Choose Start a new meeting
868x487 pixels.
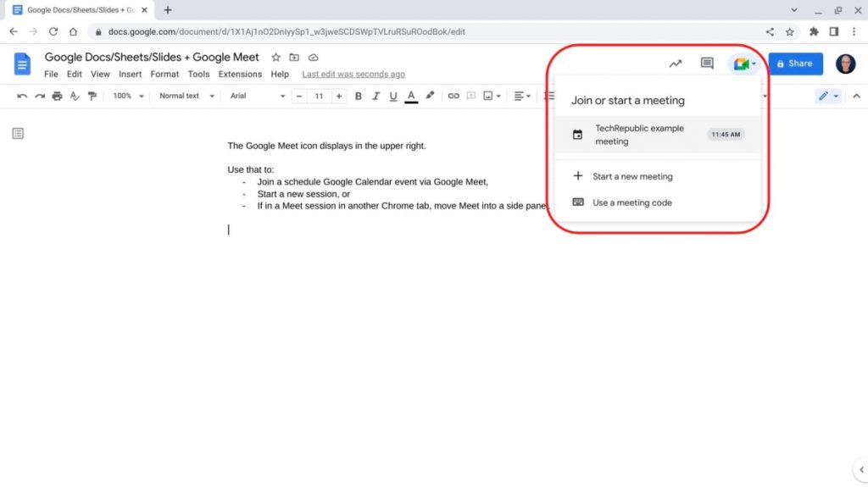[x=632, y=177]
